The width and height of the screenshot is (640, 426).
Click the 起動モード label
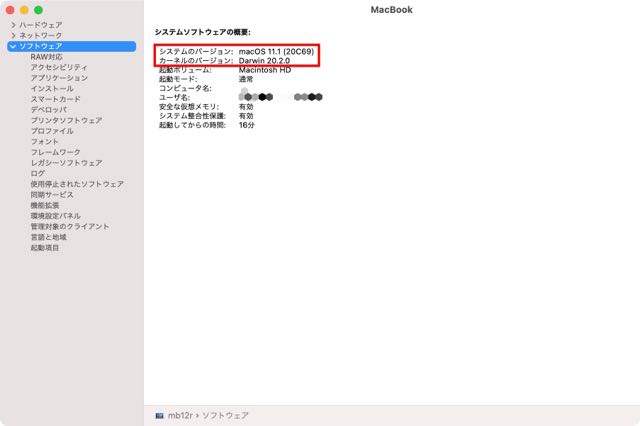click(x=178, y=79)
